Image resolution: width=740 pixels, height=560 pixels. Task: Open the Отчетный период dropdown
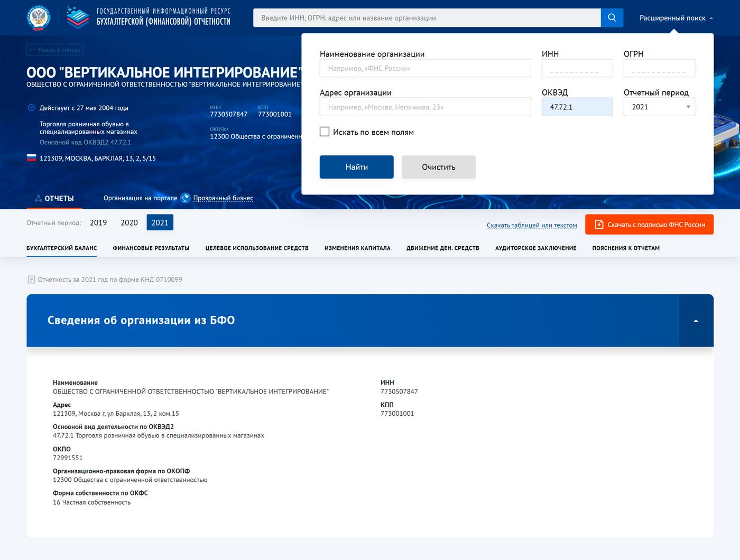coord(659,107)
